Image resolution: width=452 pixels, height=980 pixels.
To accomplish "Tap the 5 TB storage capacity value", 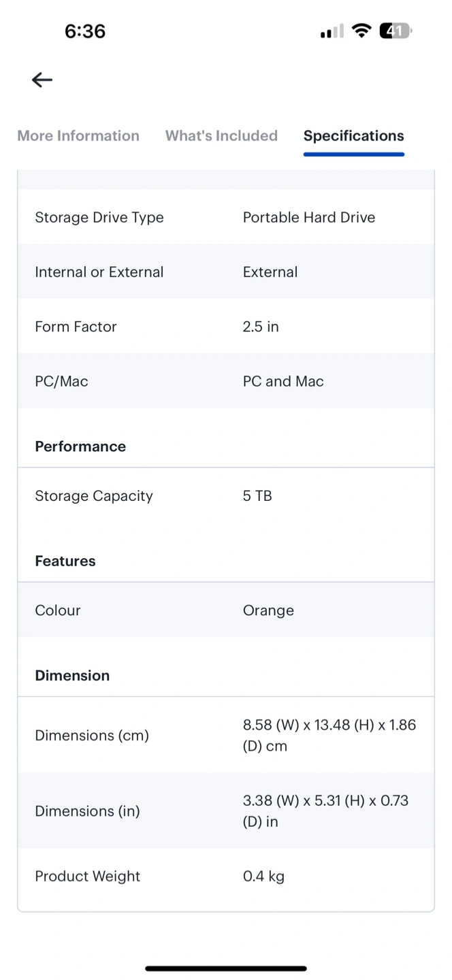I will click(x=257, y=496).
